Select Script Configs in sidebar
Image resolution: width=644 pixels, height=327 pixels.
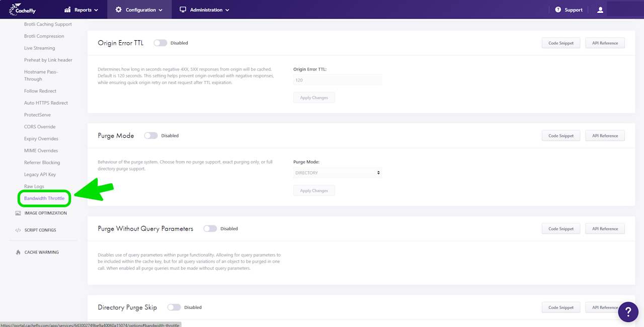[x=40, y=230]
